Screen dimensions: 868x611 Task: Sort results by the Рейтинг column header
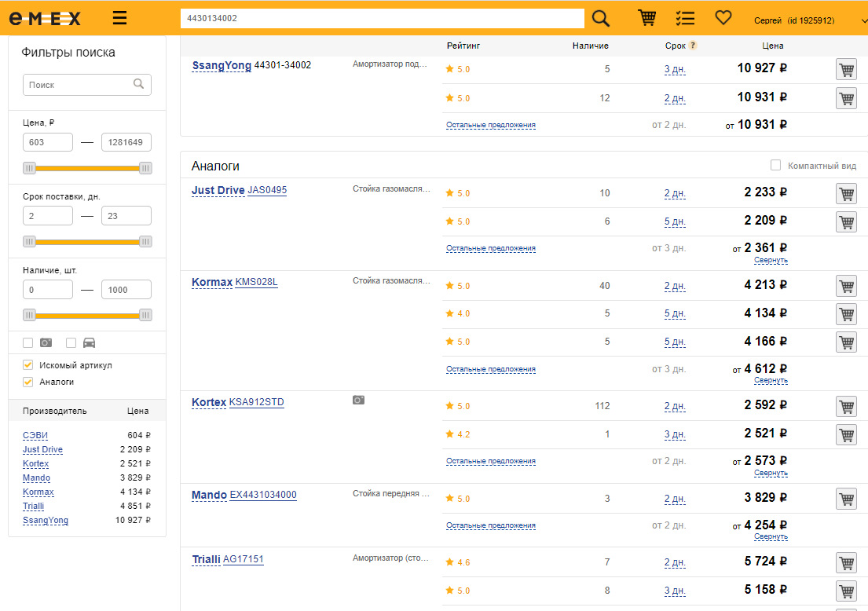463,46
